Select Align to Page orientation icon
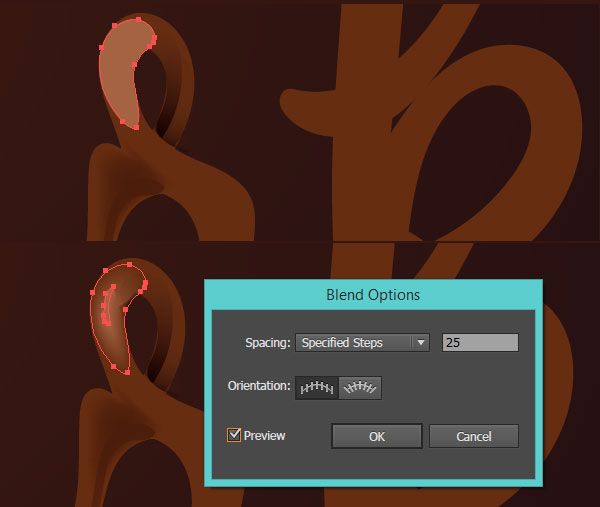 [x=317, y=388]
